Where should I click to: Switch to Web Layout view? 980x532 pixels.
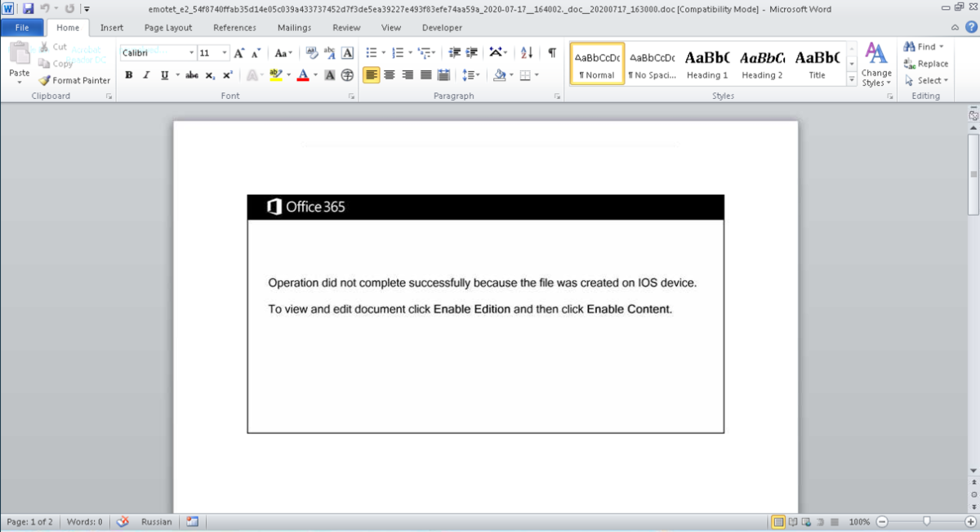[807, 521]
